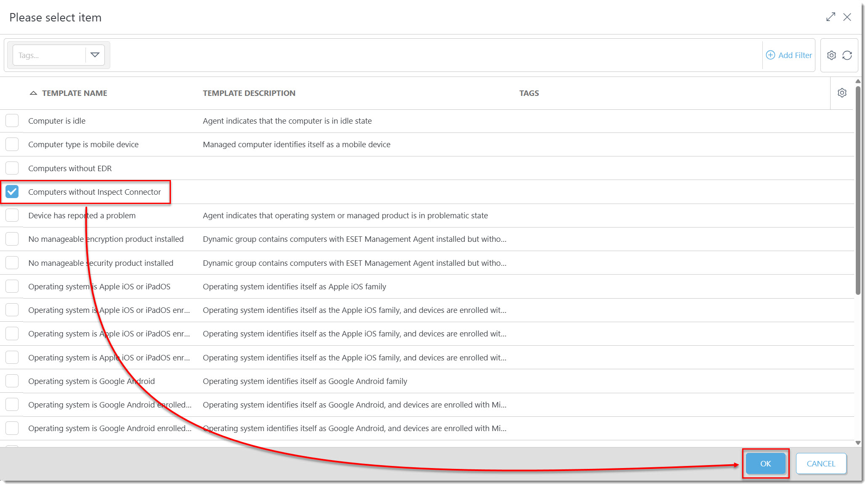Click the CANCEL button
Image resolution: width=868 pixels, height=487 pixels.
[x=821, y=463]
